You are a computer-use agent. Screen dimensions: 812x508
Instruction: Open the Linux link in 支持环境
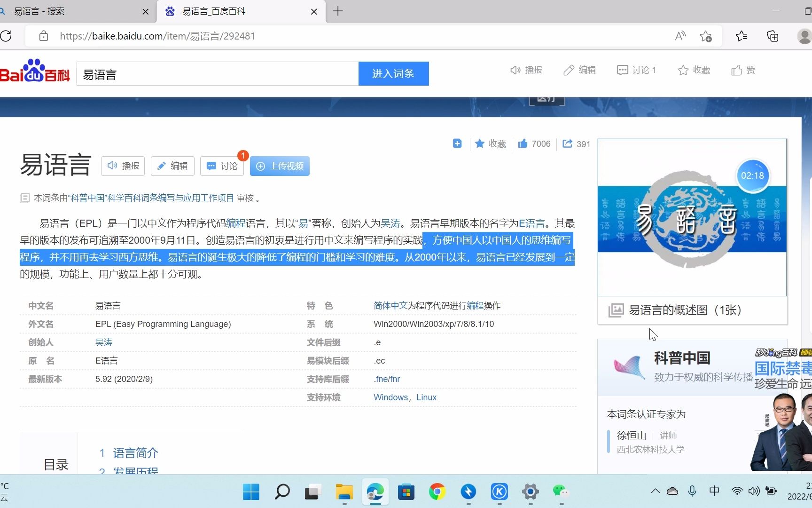(x=427, y=397)
